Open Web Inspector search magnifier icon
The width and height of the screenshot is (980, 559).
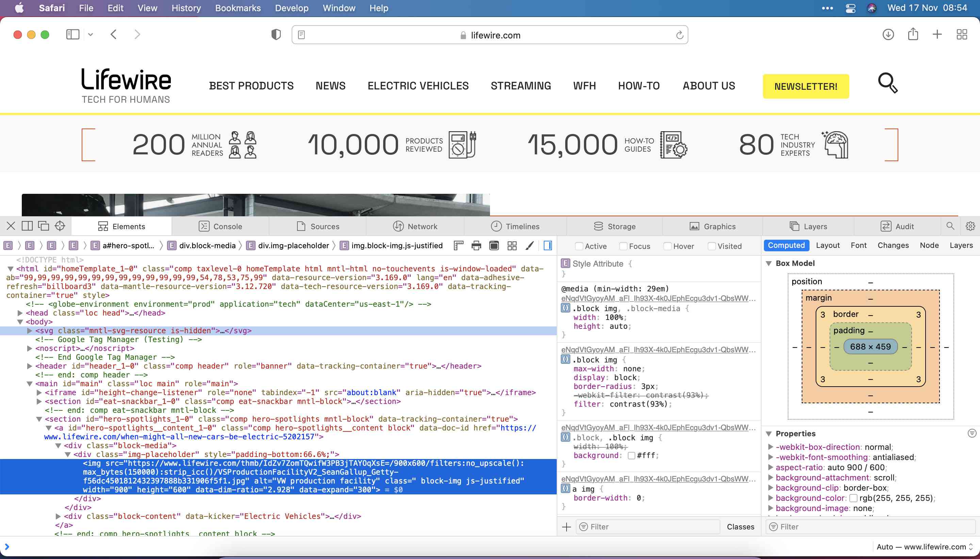[x=950, y=226]
